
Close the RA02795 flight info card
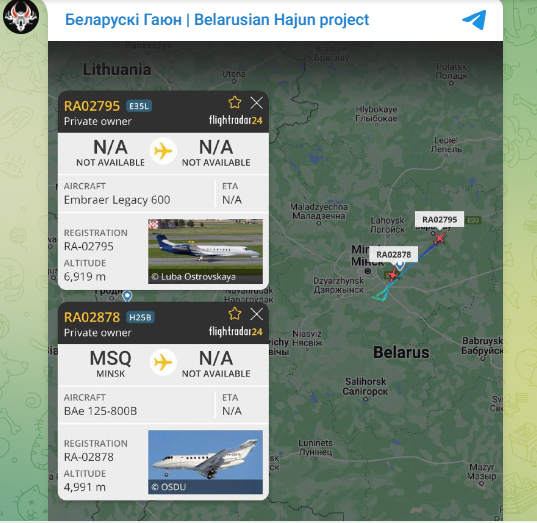pyautogui.click(x=257, y=103)
